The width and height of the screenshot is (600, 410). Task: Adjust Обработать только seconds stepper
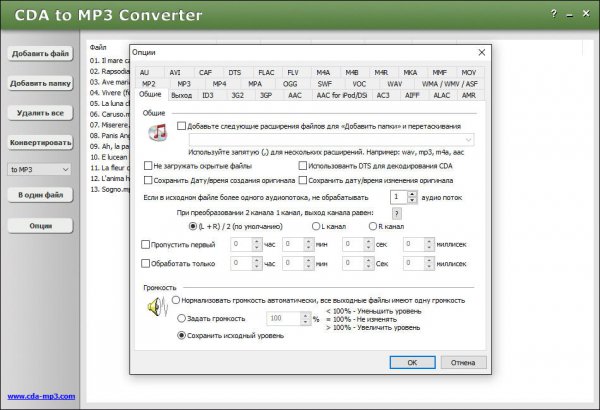pos(368,263)
